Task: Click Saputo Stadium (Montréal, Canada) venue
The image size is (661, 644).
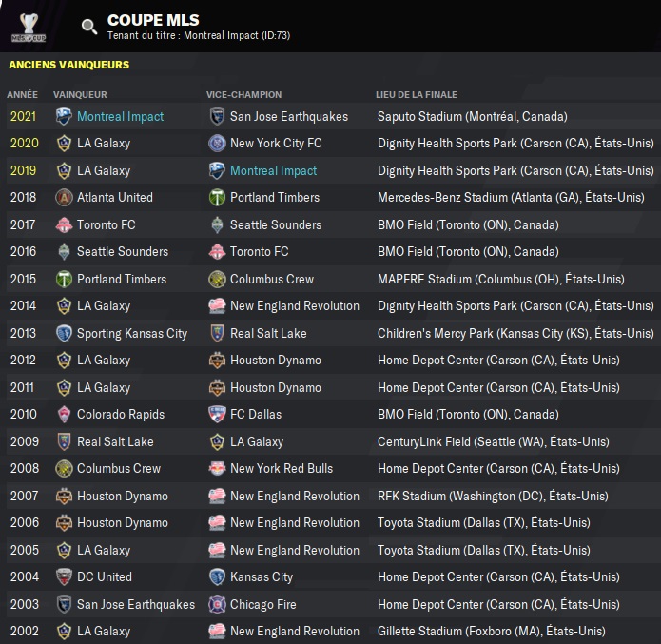Action: [x=472, y=116]
